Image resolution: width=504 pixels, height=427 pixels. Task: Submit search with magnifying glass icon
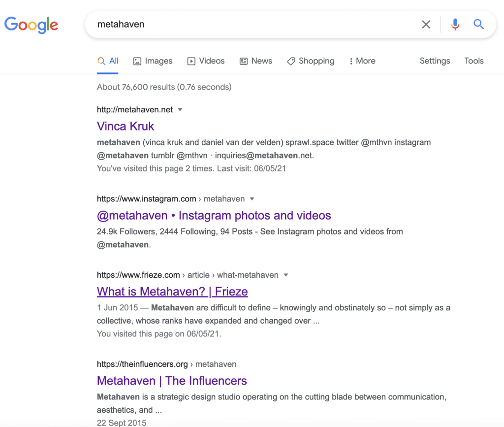point(478,24)
